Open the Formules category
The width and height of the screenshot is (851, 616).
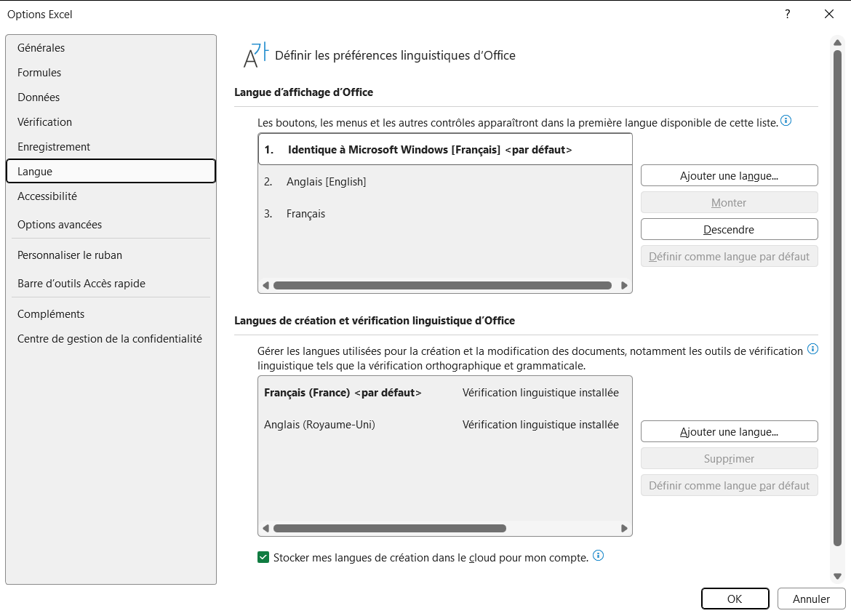tap(111, 73)
